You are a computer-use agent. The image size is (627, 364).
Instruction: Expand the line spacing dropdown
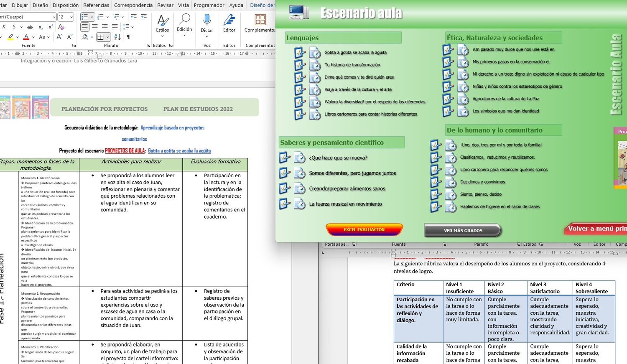[132, 27]
